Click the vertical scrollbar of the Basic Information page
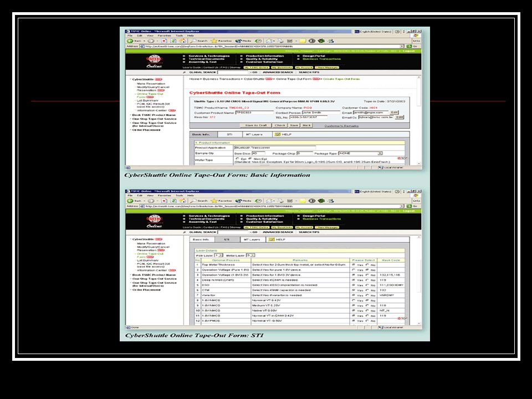Viewport: 532px width, 399px height. tap(420, 120)
